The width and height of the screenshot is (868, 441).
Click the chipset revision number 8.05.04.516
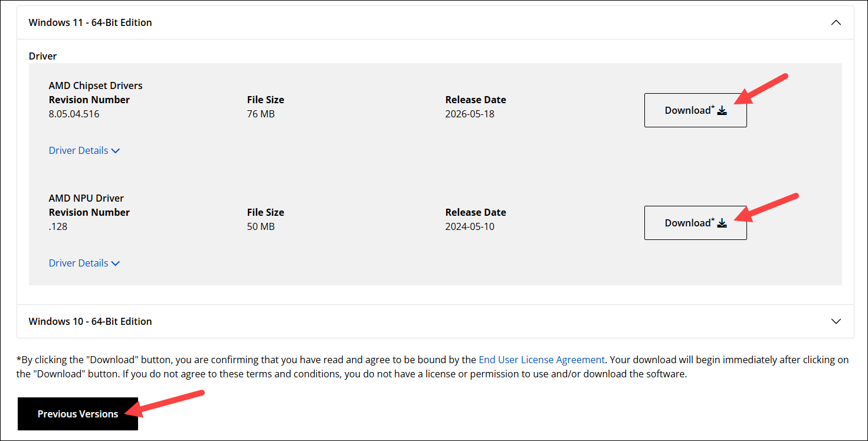point(74,114)
